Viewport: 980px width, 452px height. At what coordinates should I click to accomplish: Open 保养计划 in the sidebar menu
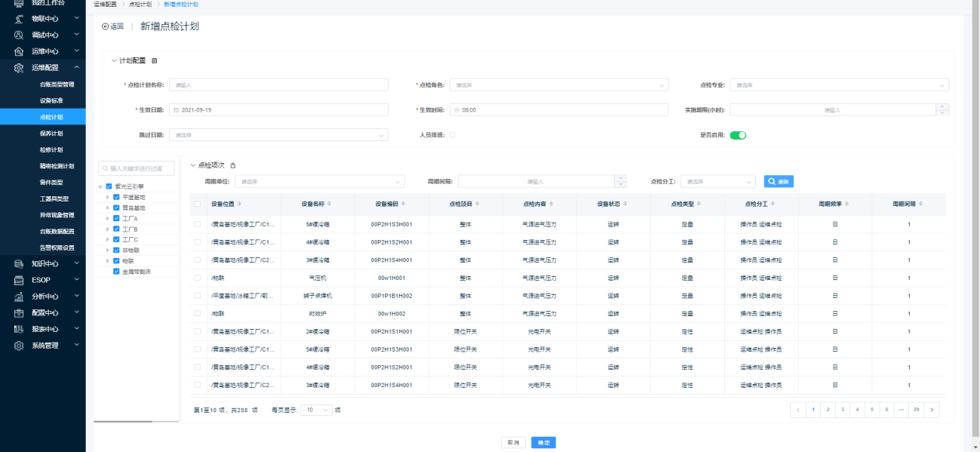[x=51, y=134]
